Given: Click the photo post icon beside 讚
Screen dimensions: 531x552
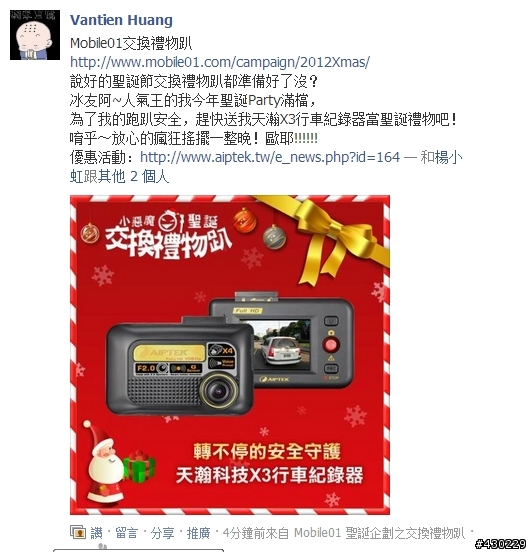Looking at the screenshot, I should tap(78, 532).
